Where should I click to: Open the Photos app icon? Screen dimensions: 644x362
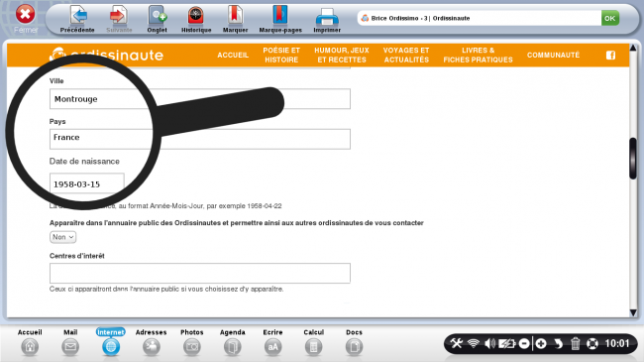(x=192, y=347)
